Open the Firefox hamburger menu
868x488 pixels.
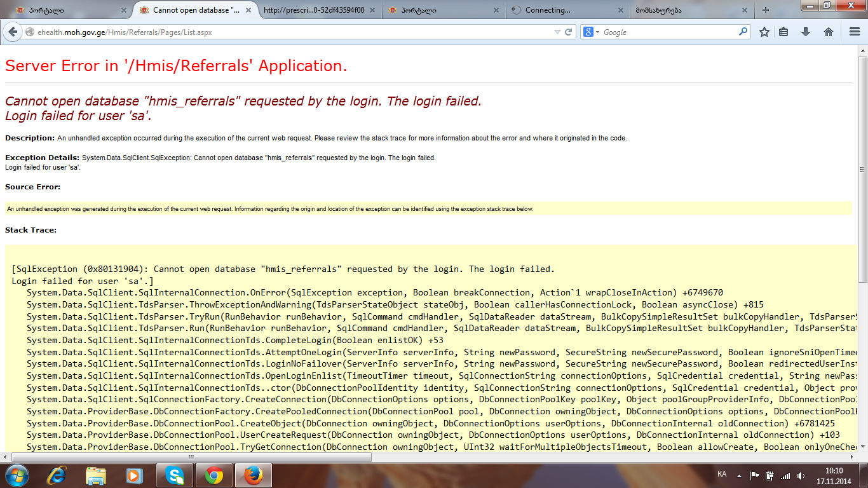tap(855, 32)
